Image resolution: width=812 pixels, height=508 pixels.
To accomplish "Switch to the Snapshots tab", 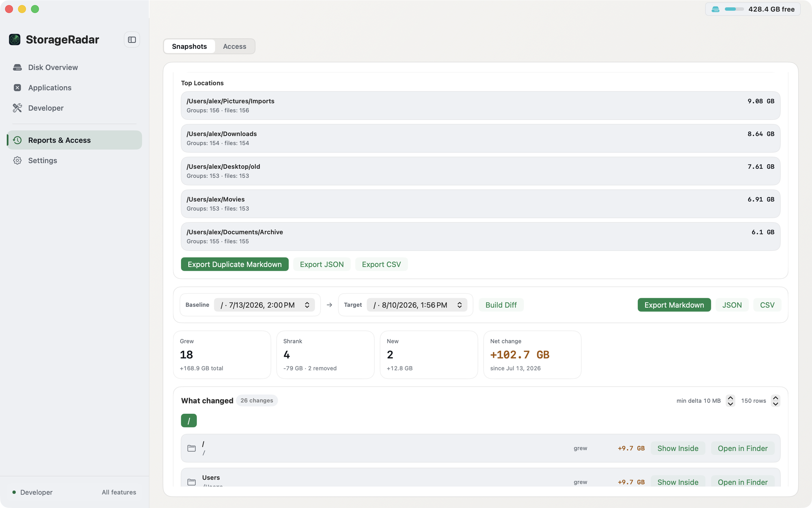I will click(x=189, y=46).
